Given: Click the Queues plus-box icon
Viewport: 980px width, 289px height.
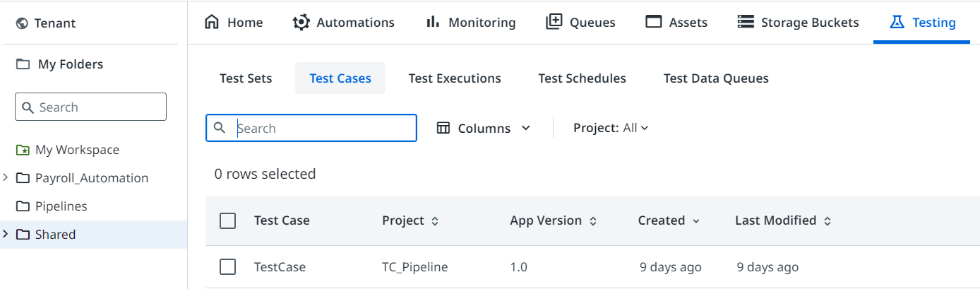Looking at the screenshot, I should pos(554,23).
